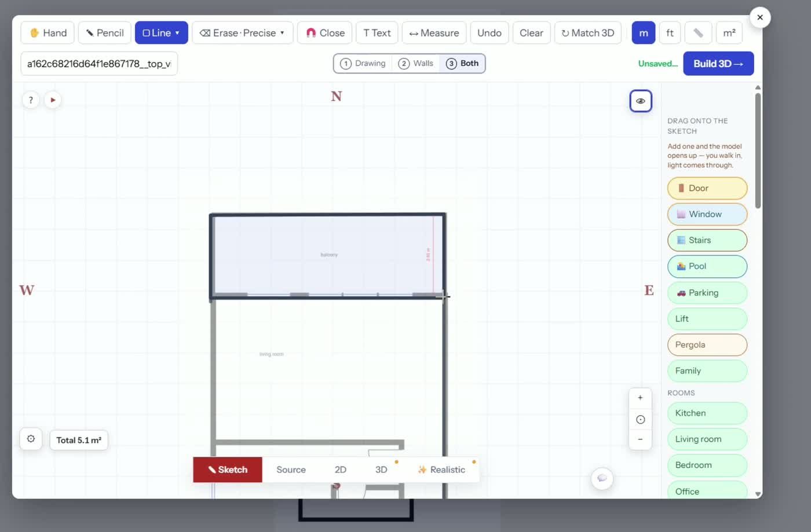Switch to the Source tab
811x532 pixels.
tap(291, 469)
